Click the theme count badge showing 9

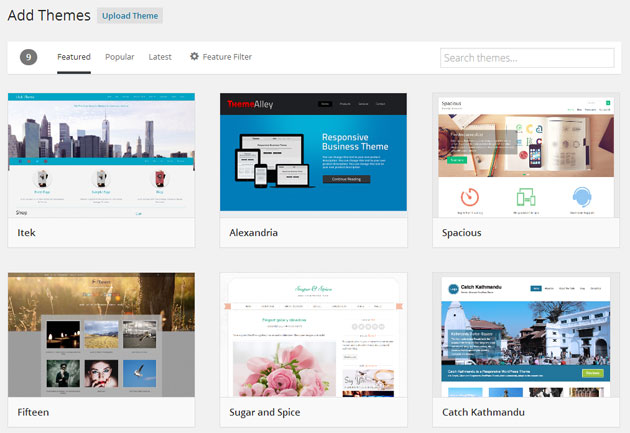coord(29,57)
